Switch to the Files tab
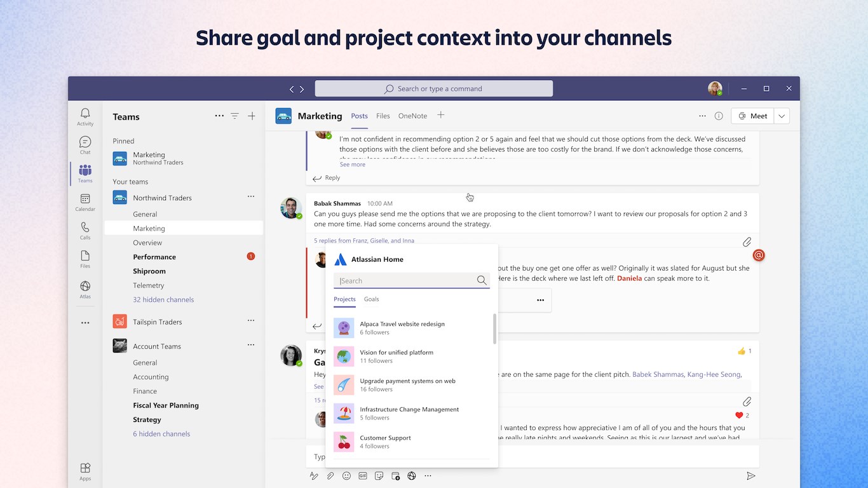The height and width of the screenshot is (488, 868). coord(383,116)
